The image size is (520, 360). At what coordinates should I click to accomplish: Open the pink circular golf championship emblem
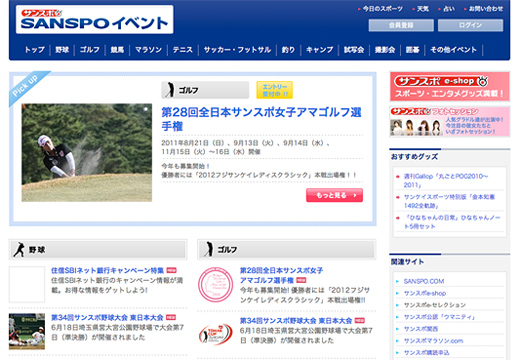(x=216, y=284)
